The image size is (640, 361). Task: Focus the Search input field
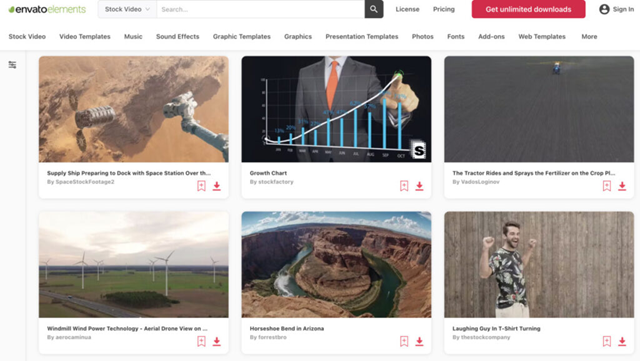pos(260,9)
